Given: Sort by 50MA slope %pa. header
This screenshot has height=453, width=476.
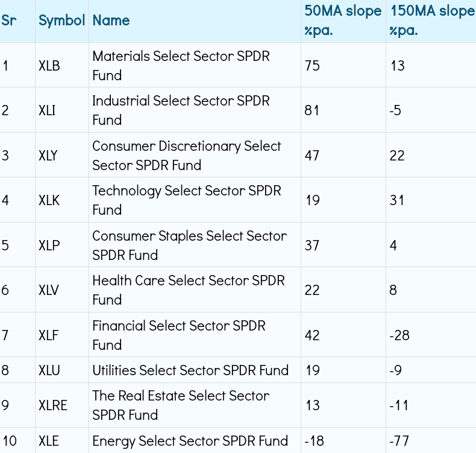Looking at the screenshot, I should coord(342,21).
